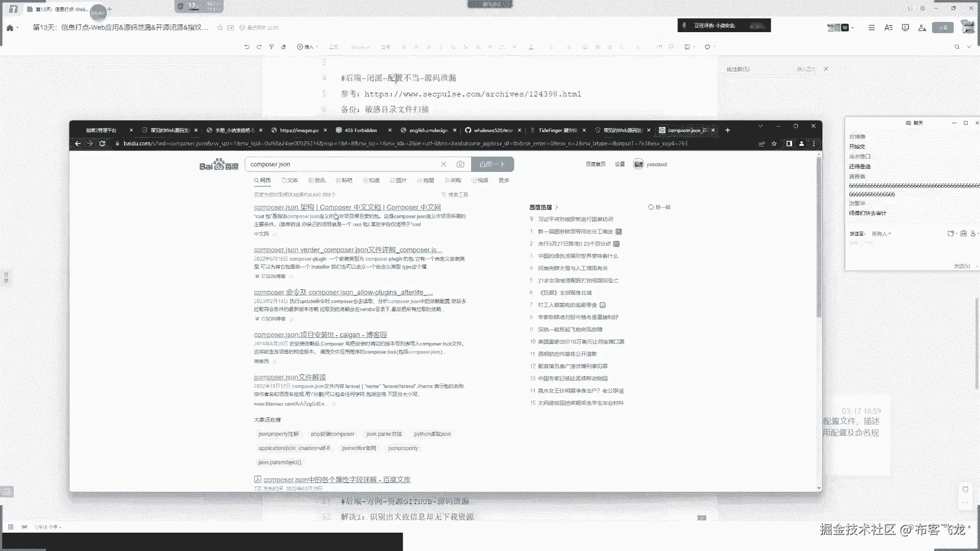Screen dimensions: 980x551
Task: Star the document title as favorite
Action: coord(220,28)
